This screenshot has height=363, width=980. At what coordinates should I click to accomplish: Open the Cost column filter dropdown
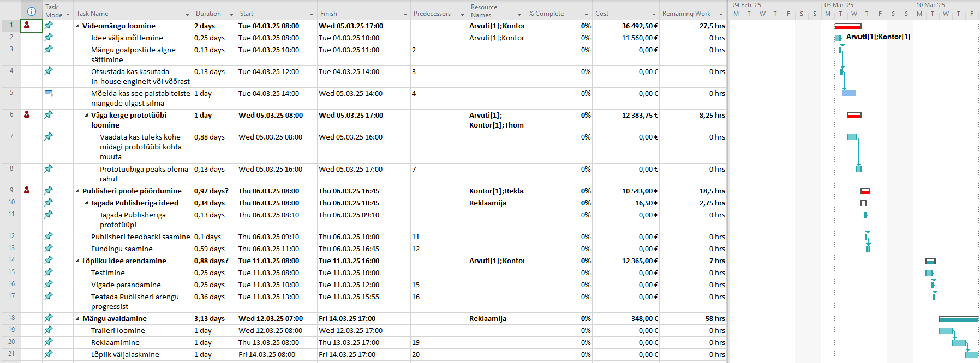click(654, 14)
